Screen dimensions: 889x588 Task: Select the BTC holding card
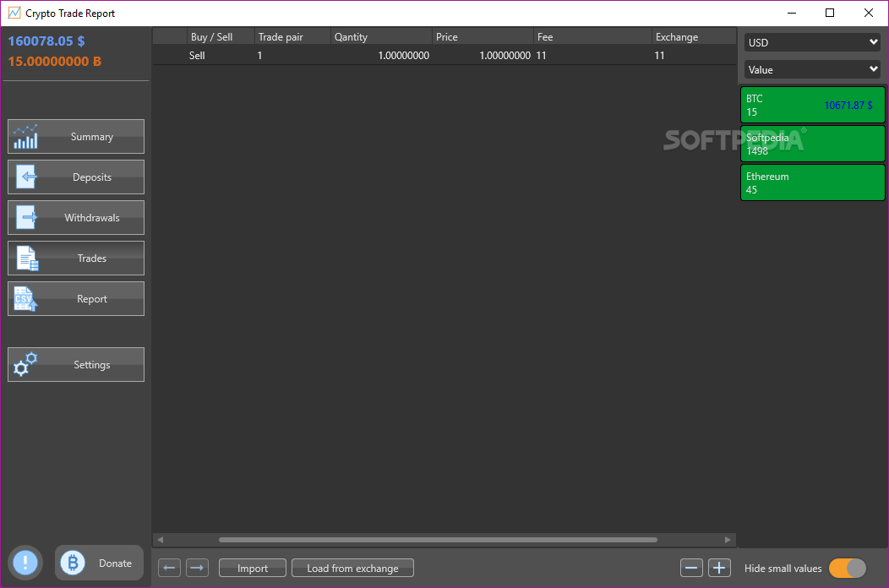pos(812,105)
